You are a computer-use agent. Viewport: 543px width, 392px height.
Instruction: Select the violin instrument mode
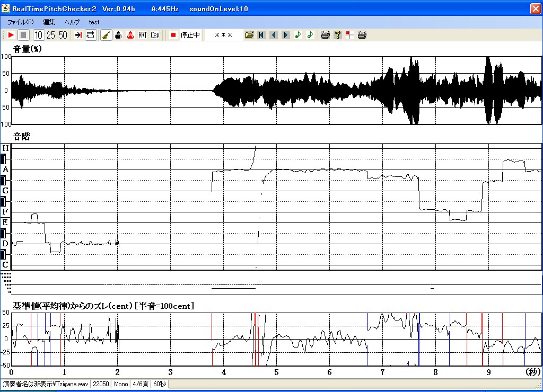[x=106, y=35]
